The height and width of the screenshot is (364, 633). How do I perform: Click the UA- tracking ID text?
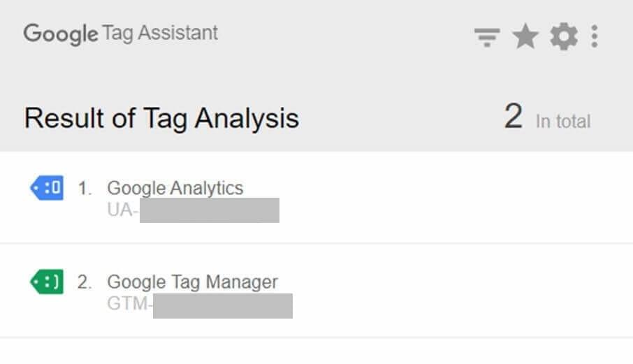[123, 210]
